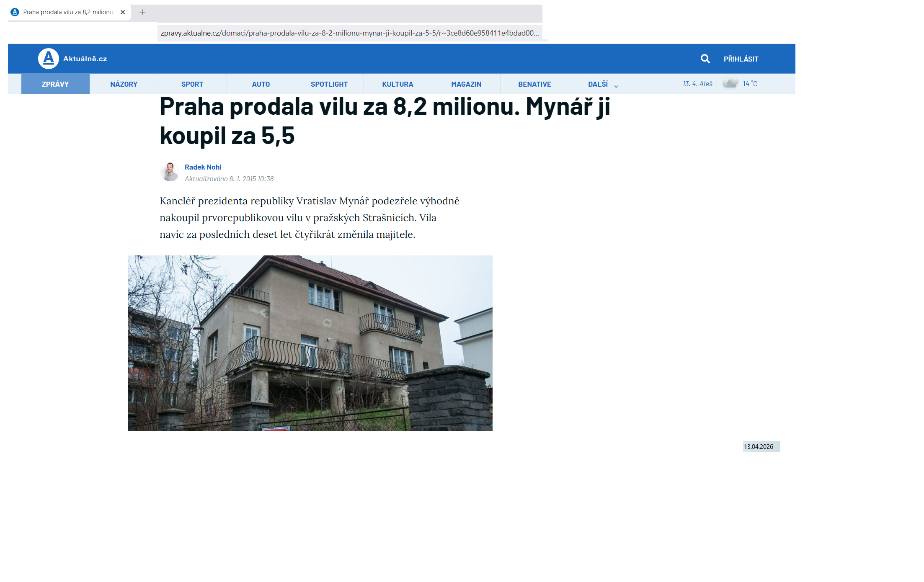This screenshot has width=924, height=582.
Task: Go to the NÁZORY section
Action: pos(124,84)
